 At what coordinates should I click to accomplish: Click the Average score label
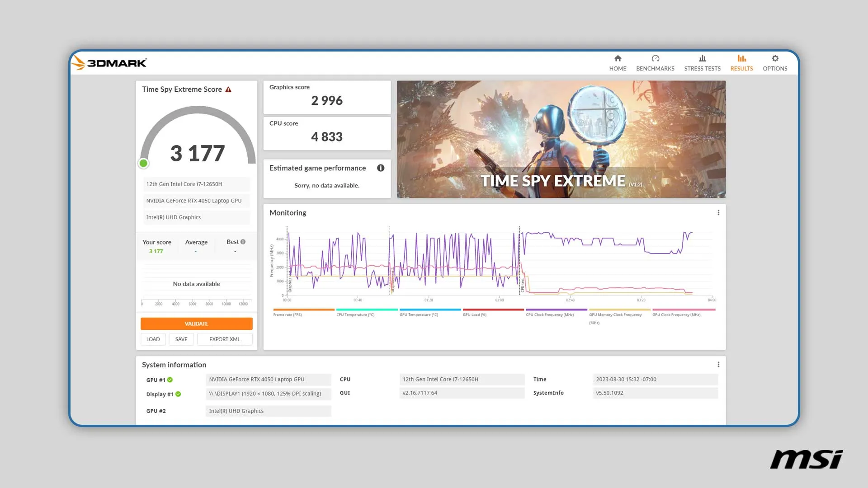(196, 242)
